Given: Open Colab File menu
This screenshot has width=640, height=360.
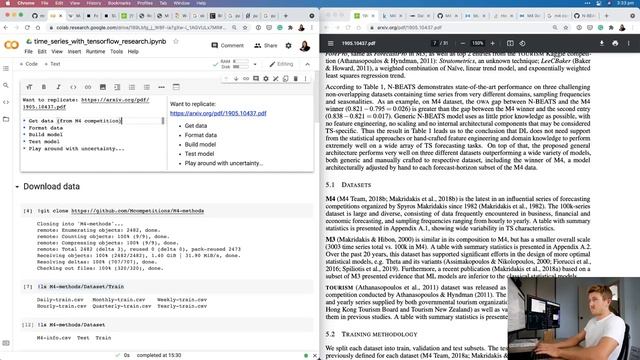Looking at the screenshot, I should pos(29,52).
